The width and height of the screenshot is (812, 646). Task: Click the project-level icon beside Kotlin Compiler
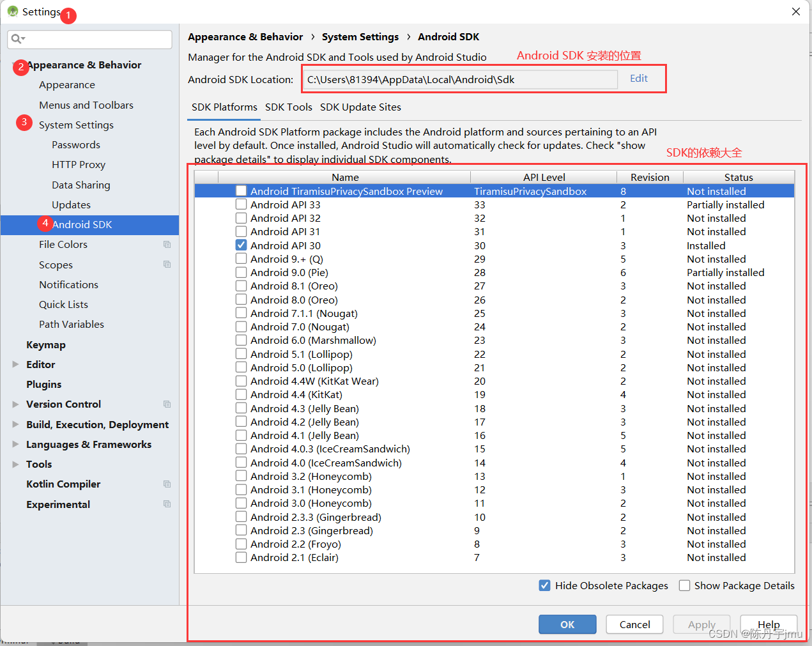coord(167,484)
